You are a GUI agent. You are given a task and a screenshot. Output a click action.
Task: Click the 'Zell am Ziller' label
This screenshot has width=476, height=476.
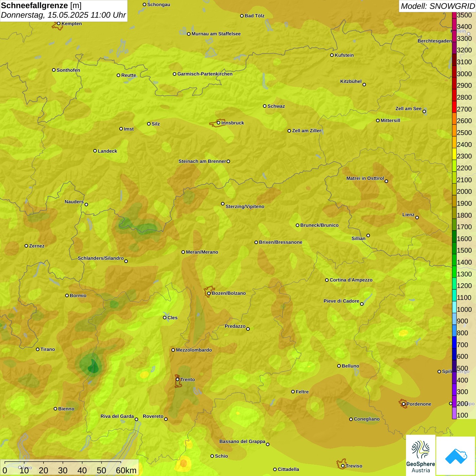click(307, 131)
